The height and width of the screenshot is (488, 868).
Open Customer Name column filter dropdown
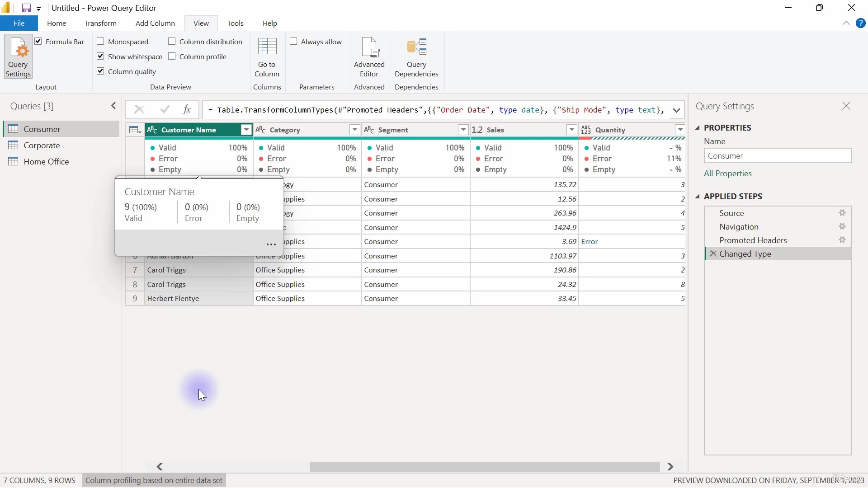pos(246,130)
